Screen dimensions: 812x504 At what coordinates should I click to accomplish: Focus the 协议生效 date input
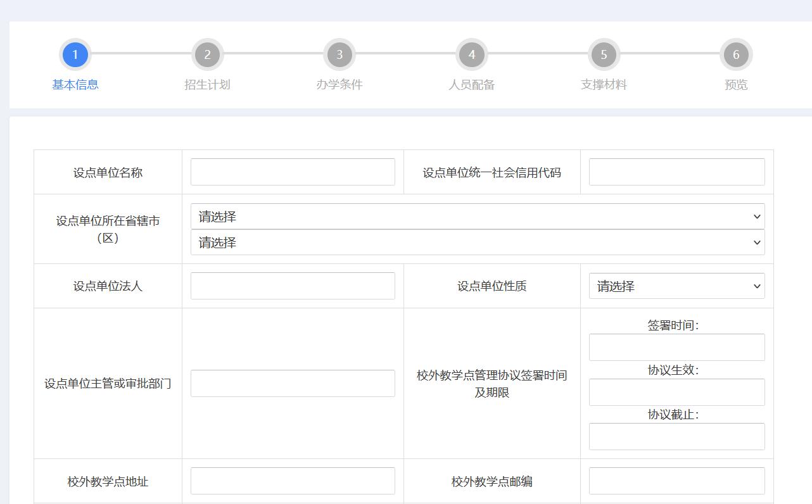tap(676, 392)
